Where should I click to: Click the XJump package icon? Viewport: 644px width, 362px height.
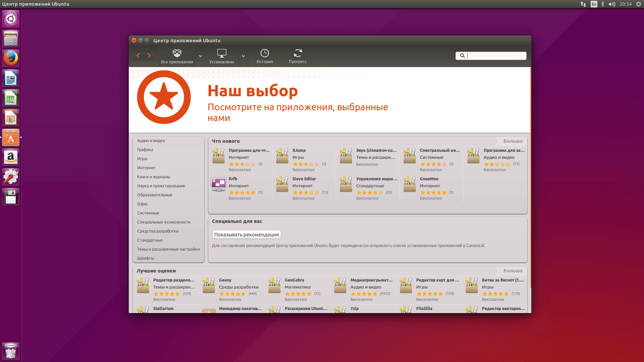(282, 156)
